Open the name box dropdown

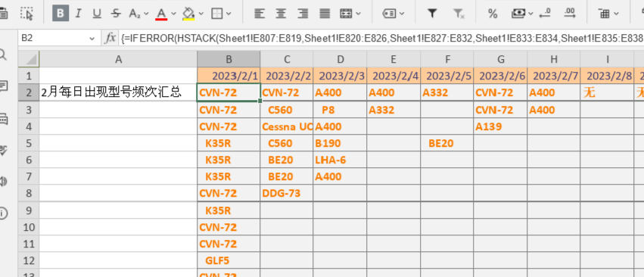pos(92,39)
